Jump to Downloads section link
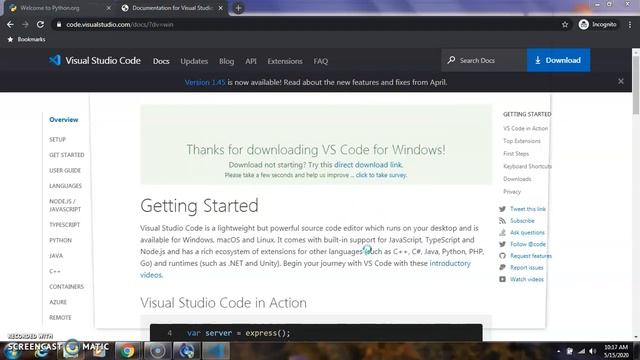 (517, 179)
